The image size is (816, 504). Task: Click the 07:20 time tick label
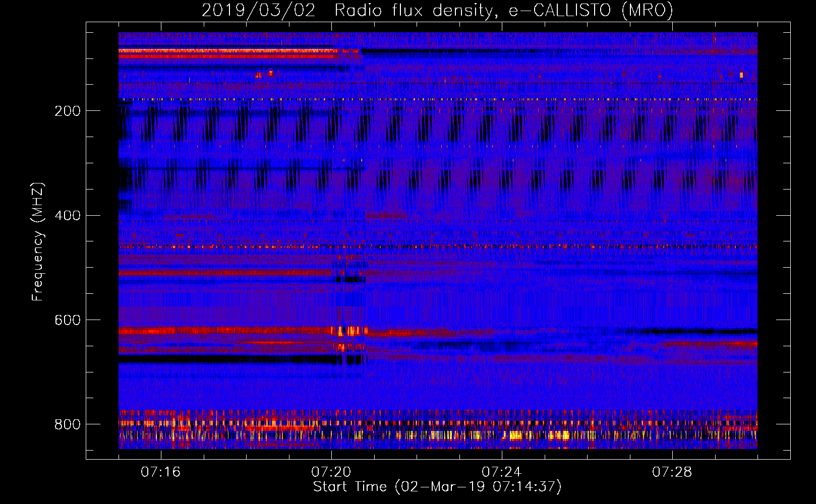pos(331,472)
